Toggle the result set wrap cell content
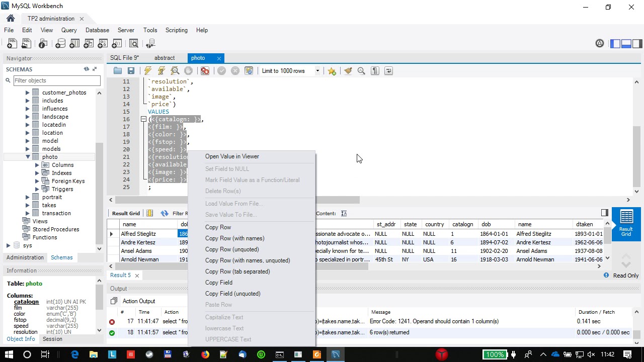The width and height of the screenshot is (644, 362). pos(344,213)
